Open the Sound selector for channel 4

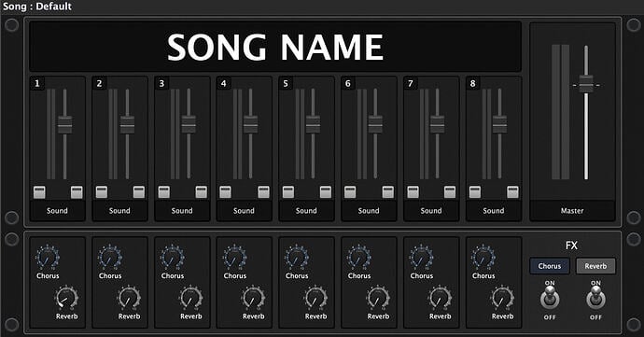(244, 211)
